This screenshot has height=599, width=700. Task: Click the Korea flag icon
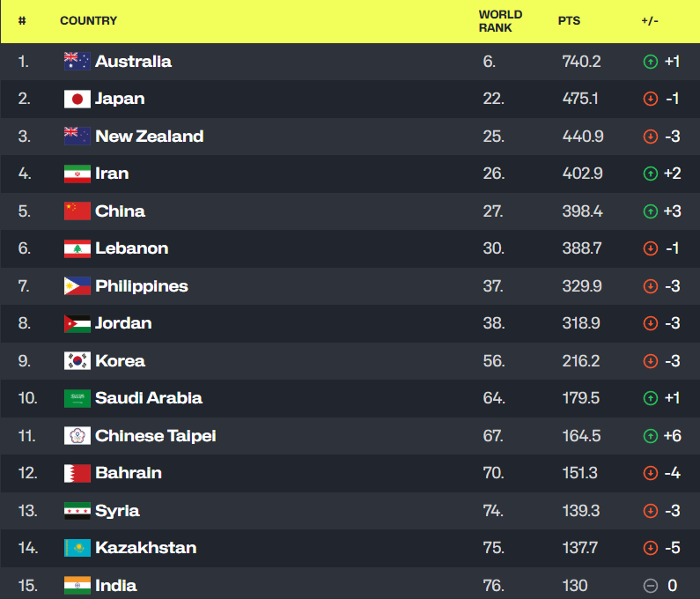point(77,361)
